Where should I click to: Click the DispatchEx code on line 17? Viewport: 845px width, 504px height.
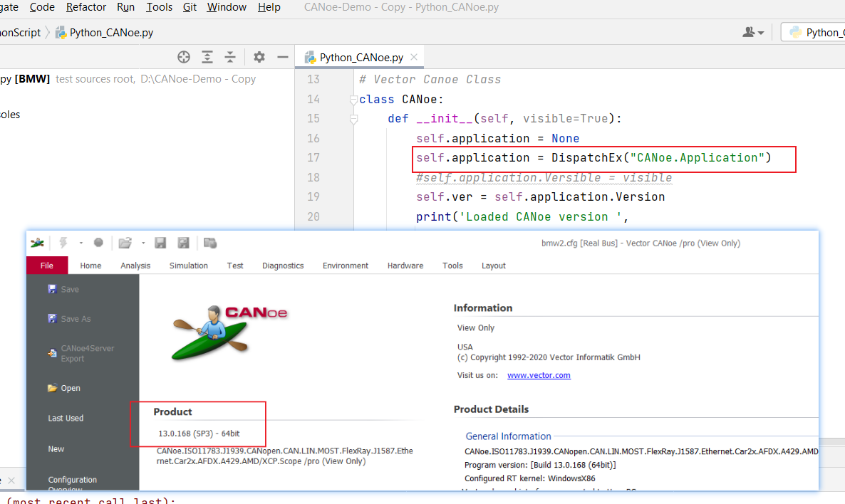[593, 158]
